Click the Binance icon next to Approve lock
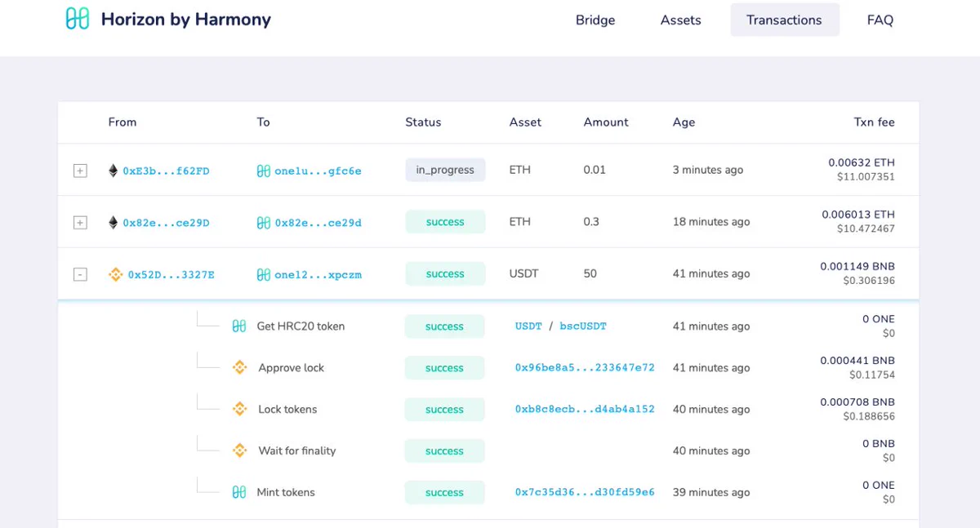980x528 pixels. pos(239,368)
